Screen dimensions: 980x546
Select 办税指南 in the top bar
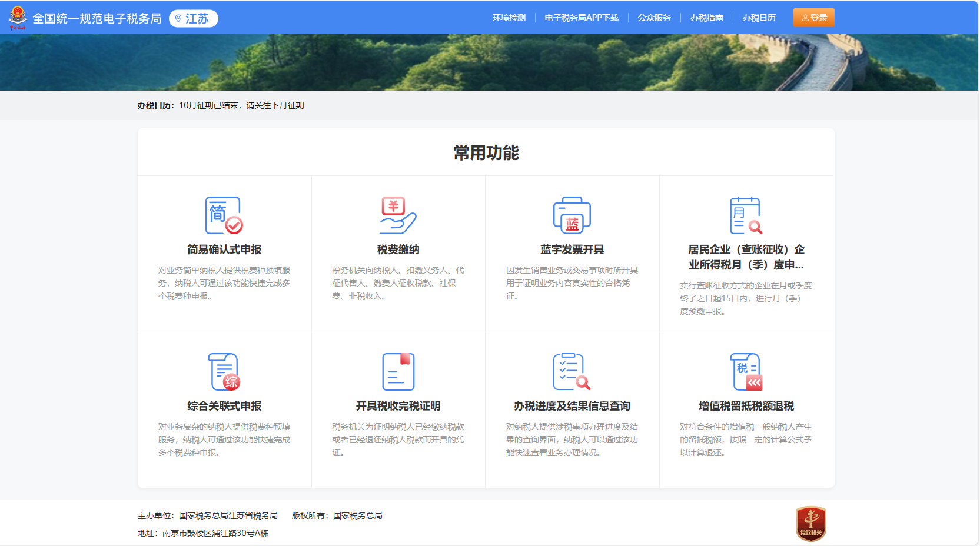tap(706, 18)
